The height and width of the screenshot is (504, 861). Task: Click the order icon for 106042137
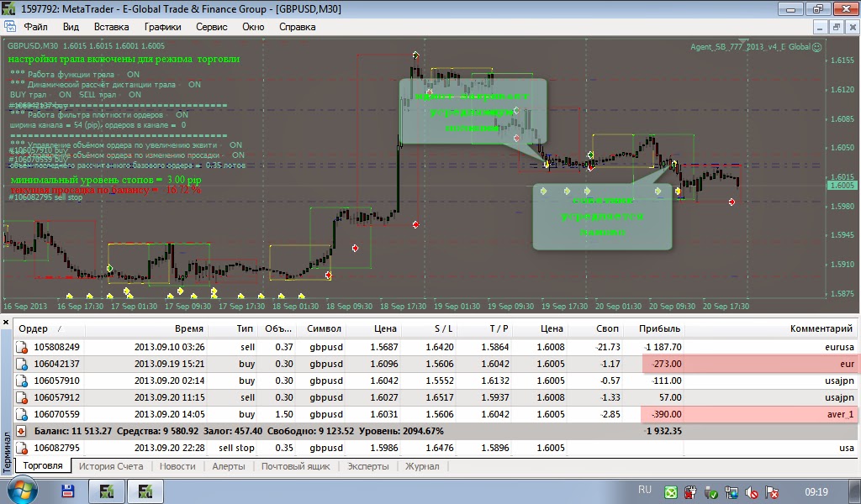[22, 365]
